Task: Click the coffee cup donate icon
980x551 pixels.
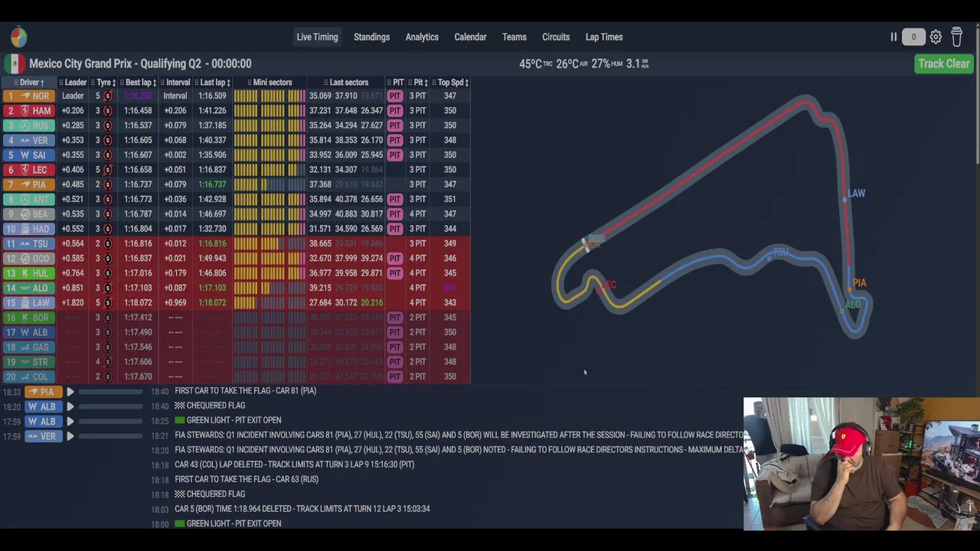Action: click(956, 37)
